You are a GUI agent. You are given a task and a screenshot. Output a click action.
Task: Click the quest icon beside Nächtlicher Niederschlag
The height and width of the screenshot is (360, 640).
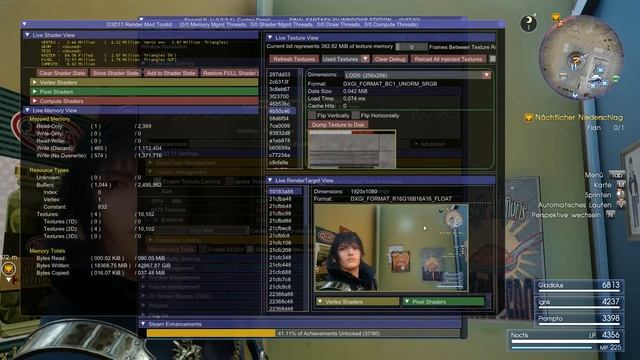click(528, 118)
